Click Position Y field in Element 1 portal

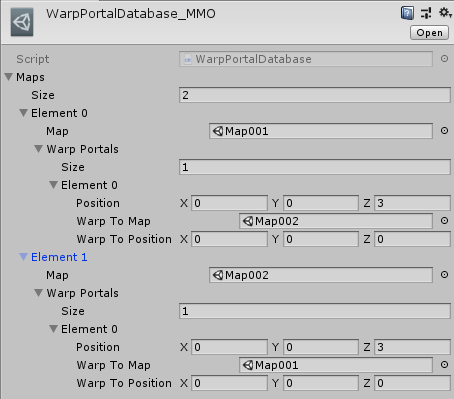[321, 347]
